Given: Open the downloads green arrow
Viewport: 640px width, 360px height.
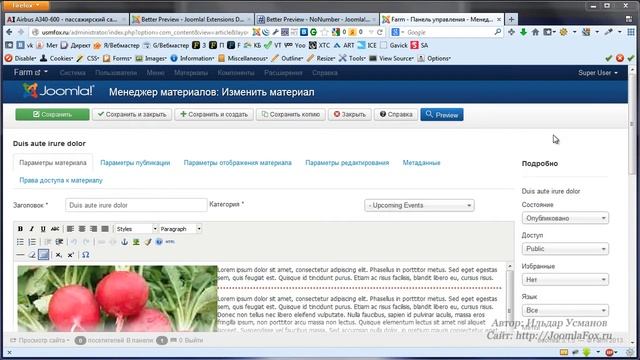Looking at the screenshot, I should pos(523,32).
